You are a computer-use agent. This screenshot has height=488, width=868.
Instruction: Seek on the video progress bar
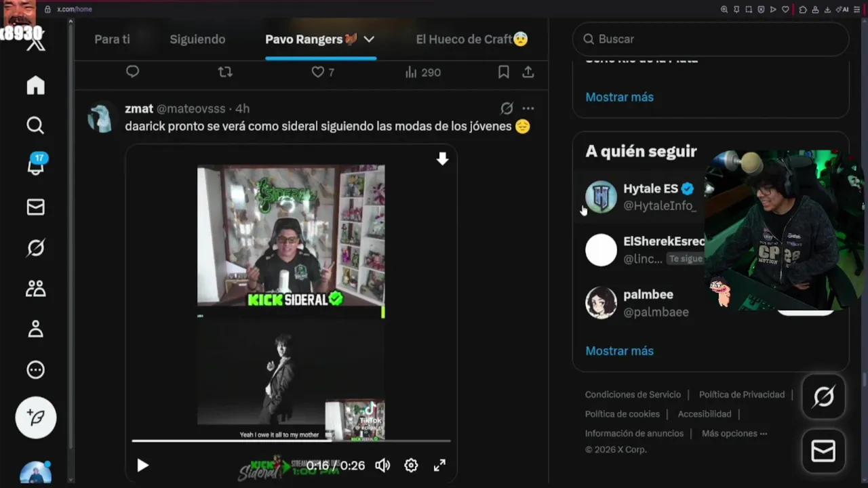tap(291, 441)
